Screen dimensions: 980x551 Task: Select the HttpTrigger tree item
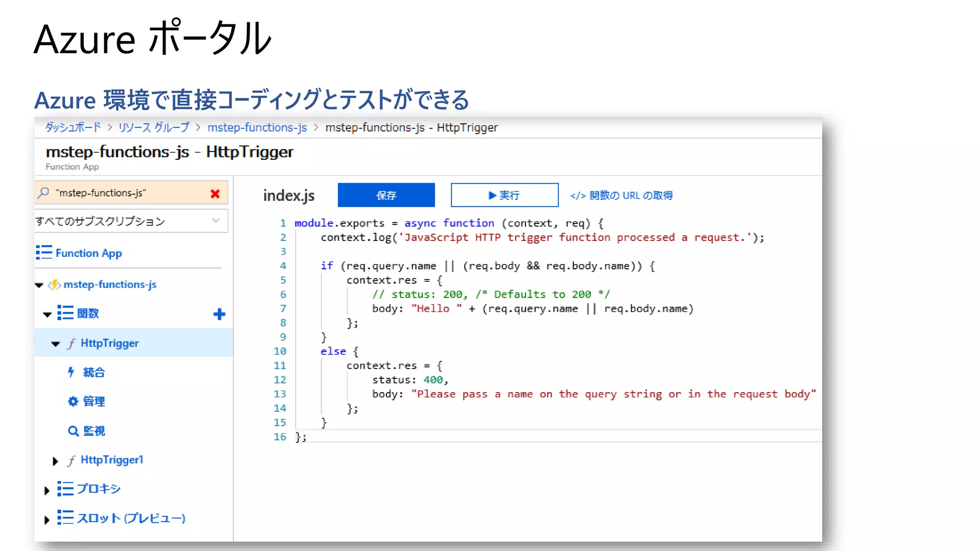tap(110, 343)
